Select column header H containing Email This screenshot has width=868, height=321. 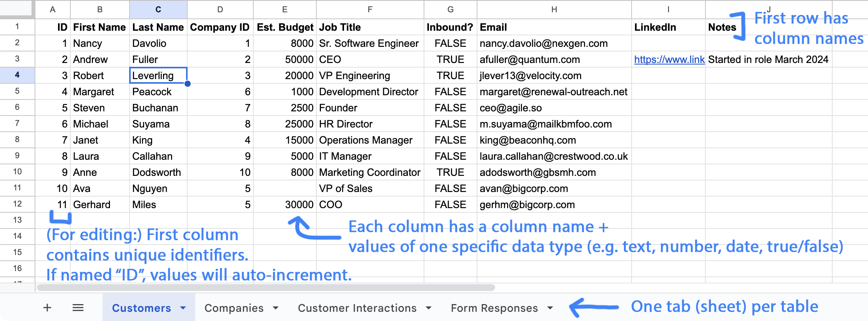[x=554, y=10]
